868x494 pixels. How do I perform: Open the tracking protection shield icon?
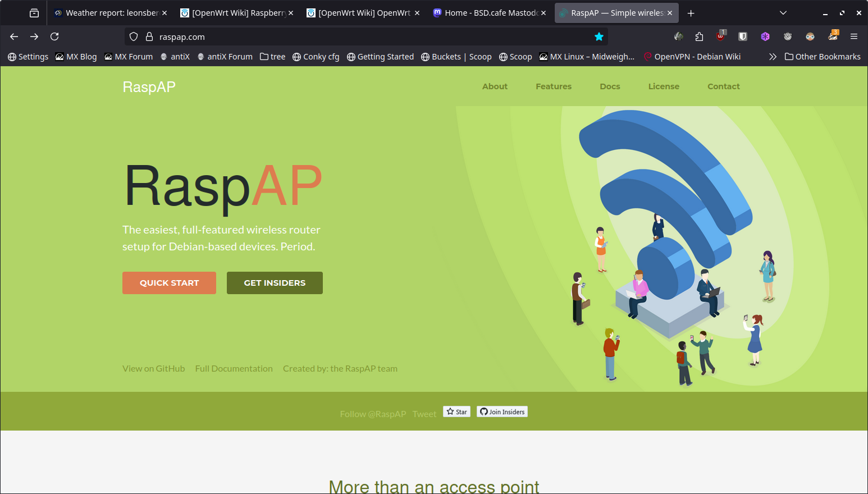[x=134, y=36]
